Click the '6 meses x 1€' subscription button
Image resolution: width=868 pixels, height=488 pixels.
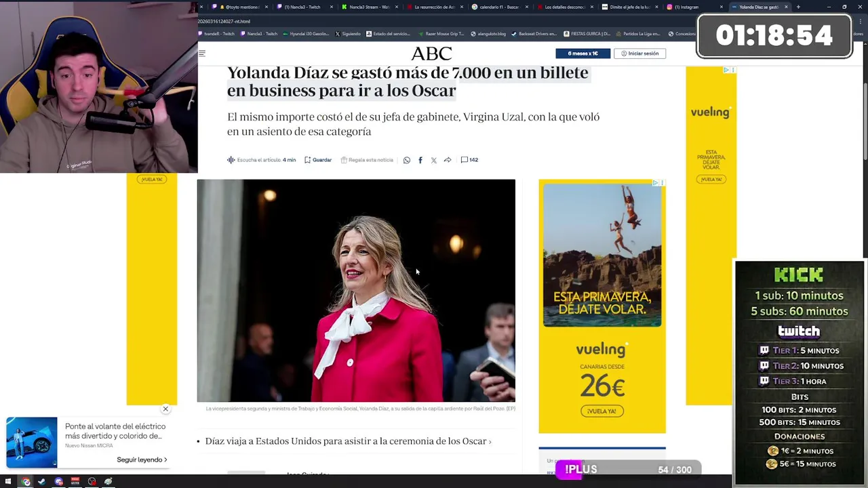coord(583,54)
